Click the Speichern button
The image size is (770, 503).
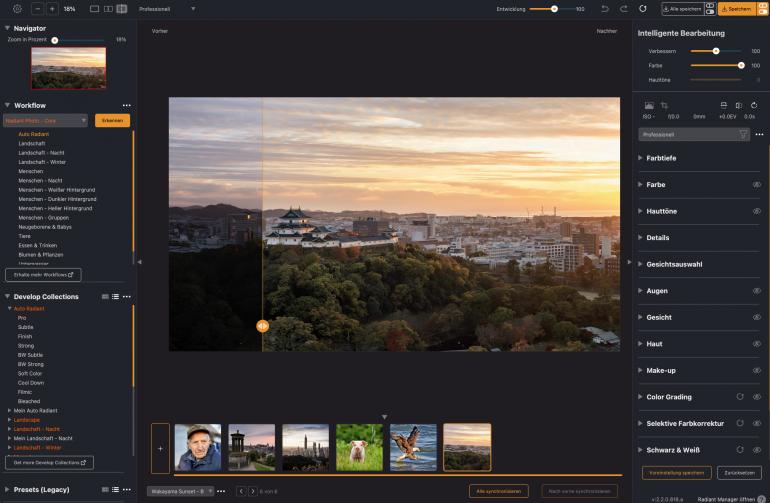(736, 8)
